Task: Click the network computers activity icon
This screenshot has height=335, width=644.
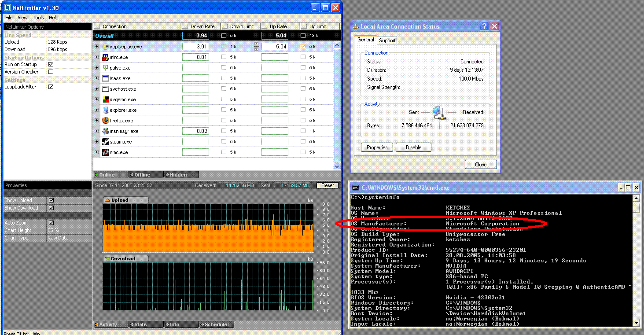Action: [x=439, y=112]
